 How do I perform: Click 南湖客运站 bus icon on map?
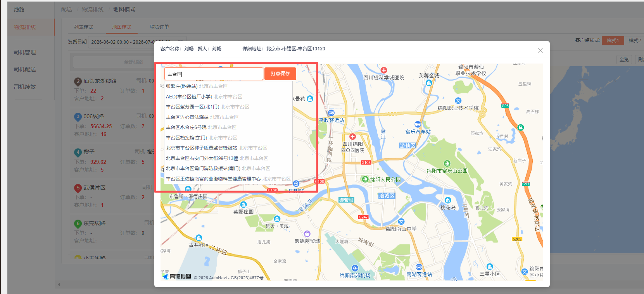click(419, 267)
